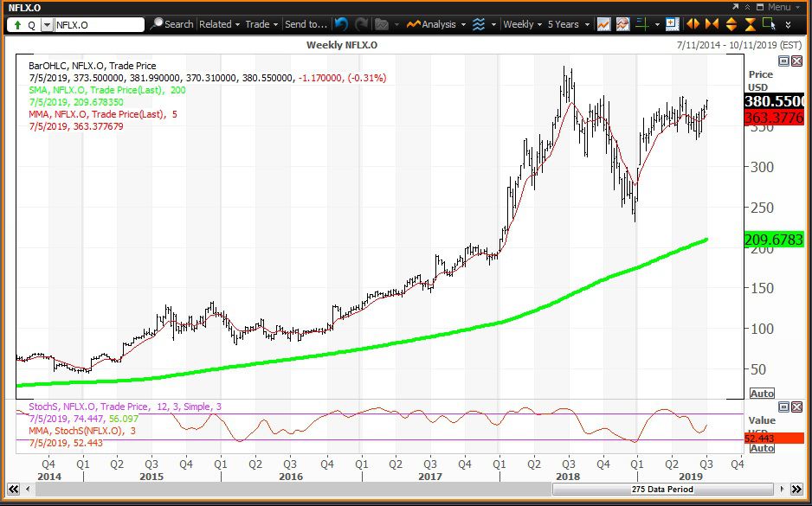Click the 380.55 last price label

pos(774,100)
